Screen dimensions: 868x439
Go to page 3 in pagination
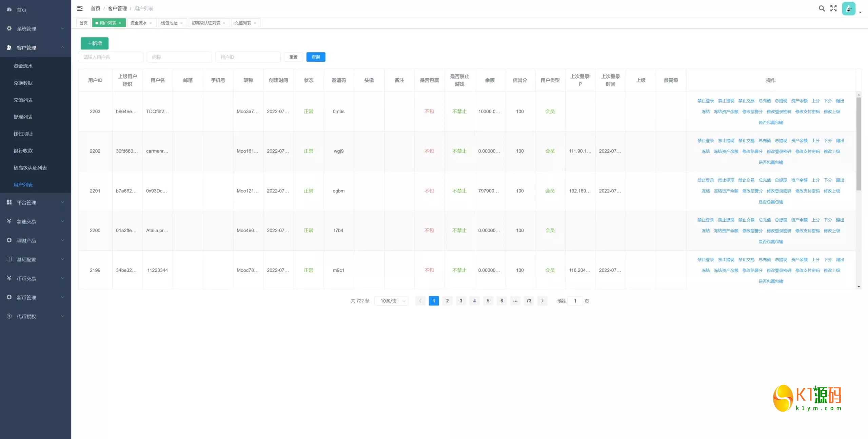[x=461, y=301]
